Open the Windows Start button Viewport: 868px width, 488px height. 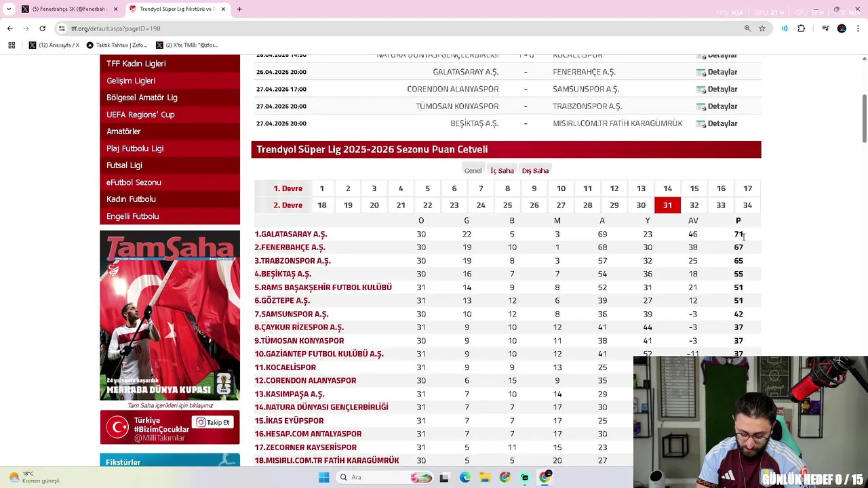tap(323, 477)
